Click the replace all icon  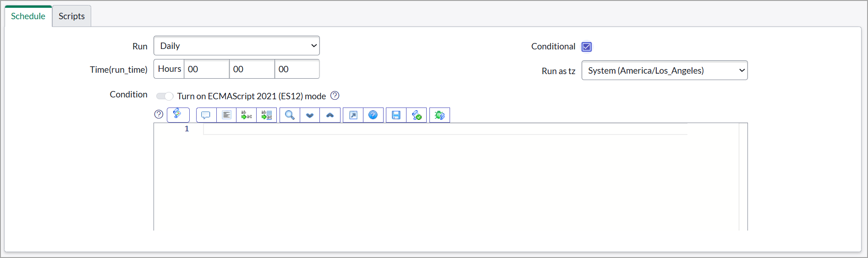[267, 115]
